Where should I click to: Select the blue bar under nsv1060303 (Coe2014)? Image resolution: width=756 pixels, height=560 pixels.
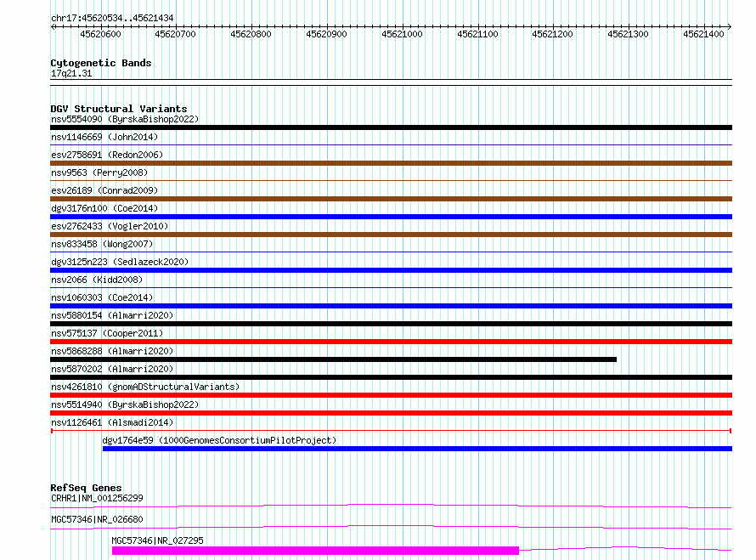pos(391,306)
